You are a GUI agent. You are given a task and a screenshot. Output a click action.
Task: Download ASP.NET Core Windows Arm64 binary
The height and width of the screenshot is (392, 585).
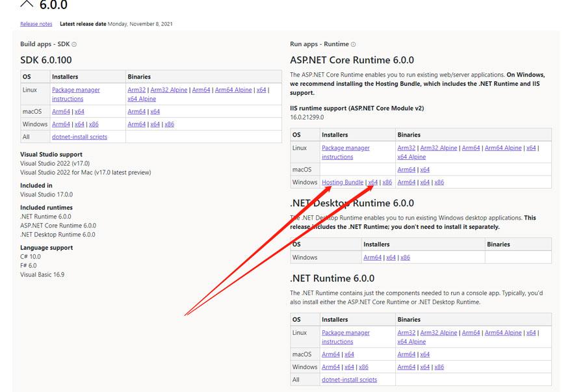point(406,183)
